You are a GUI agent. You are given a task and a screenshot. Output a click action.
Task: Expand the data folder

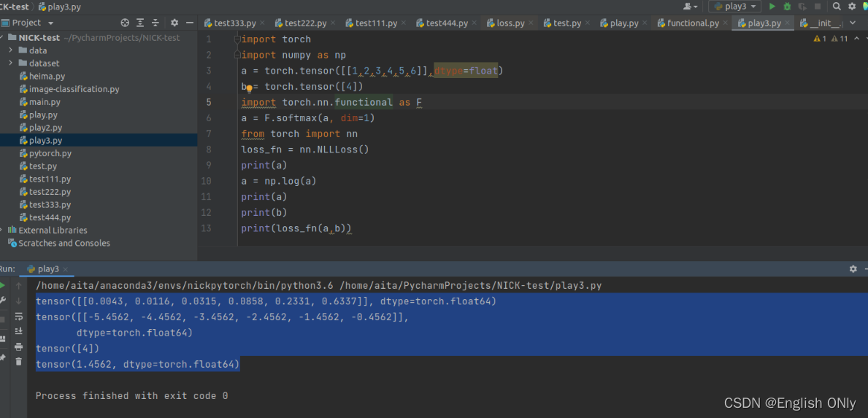point(10,50)
